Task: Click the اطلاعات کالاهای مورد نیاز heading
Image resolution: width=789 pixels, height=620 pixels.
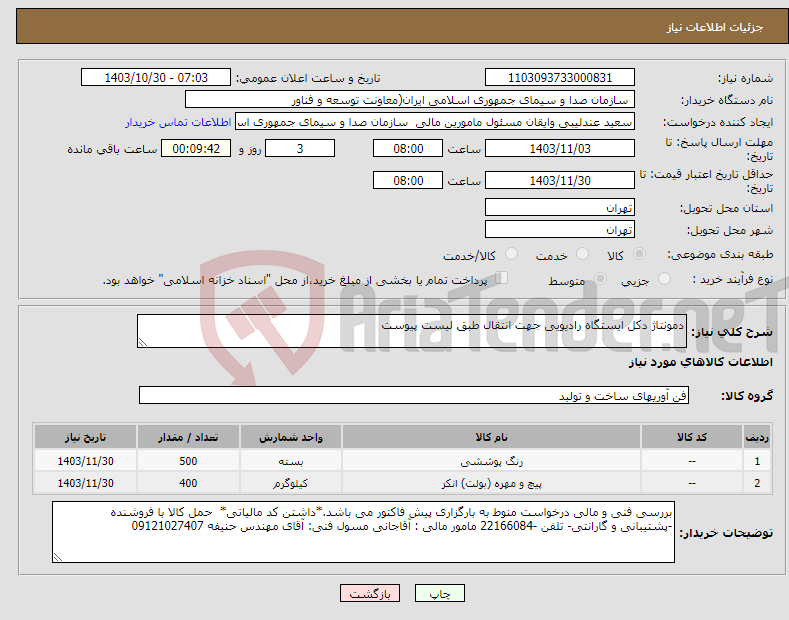Action: (x=700, y=362)
